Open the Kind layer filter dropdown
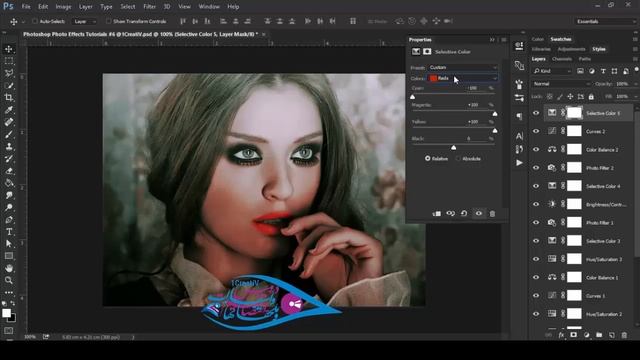Viewport: 640px width, 360px height. coord(552,71)
